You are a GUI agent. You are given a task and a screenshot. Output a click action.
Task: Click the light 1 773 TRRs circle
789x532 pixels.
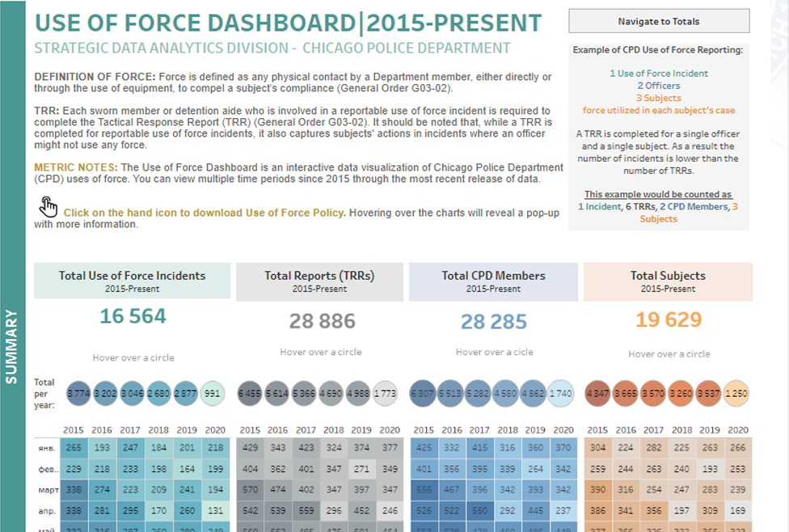[385, 394]
